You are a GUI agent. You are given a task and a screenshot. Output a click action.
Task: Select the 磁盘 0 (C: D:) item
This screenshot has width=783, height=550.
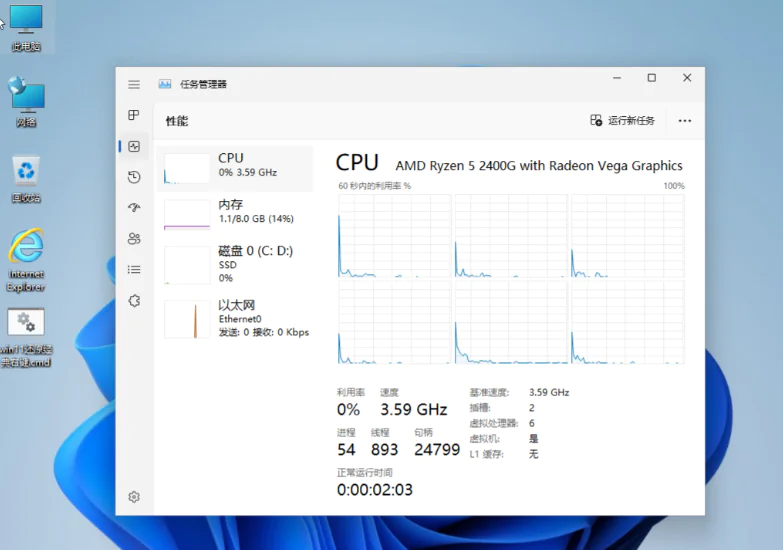point(235,263)
